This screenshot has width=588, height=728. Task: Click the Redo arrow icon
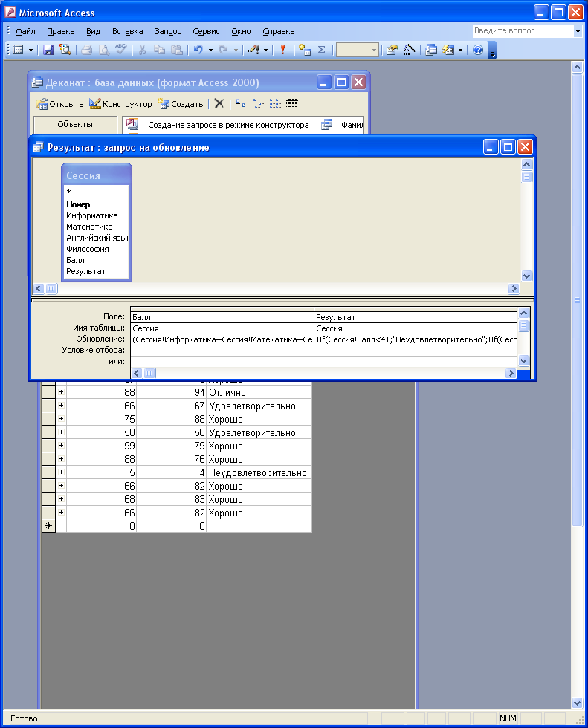[224, 50]
